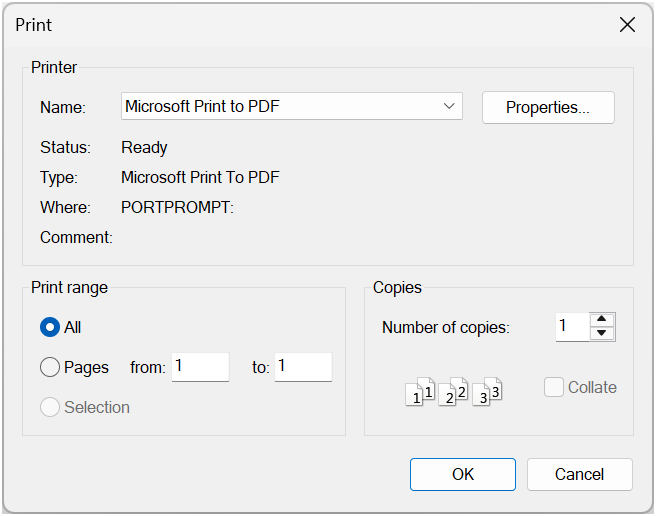Click the Print title bar text

[x=34, y=25]
